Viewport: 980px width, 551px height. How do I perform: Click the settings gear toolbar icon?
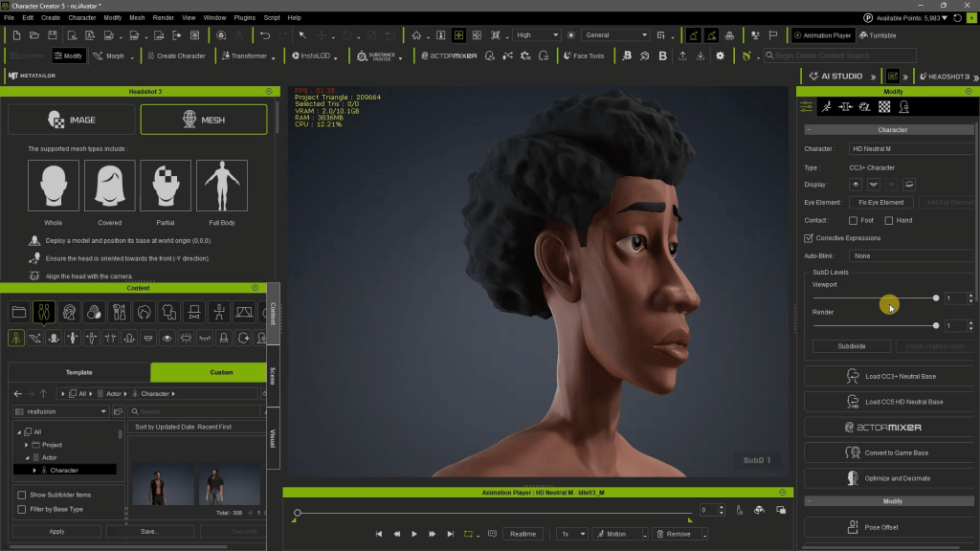click(x=720, y=55)
